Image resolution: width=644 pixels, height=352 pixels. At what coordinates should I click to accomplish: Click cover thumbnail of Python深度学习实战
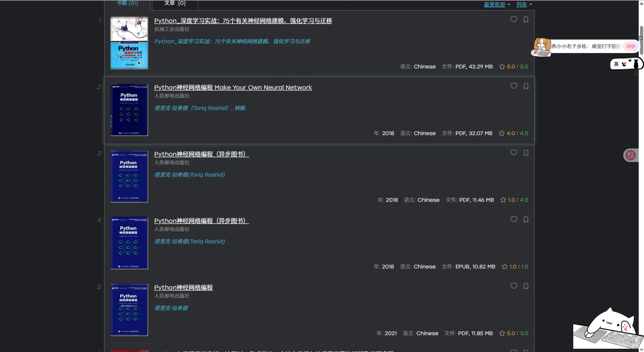[x=129, y=43]
